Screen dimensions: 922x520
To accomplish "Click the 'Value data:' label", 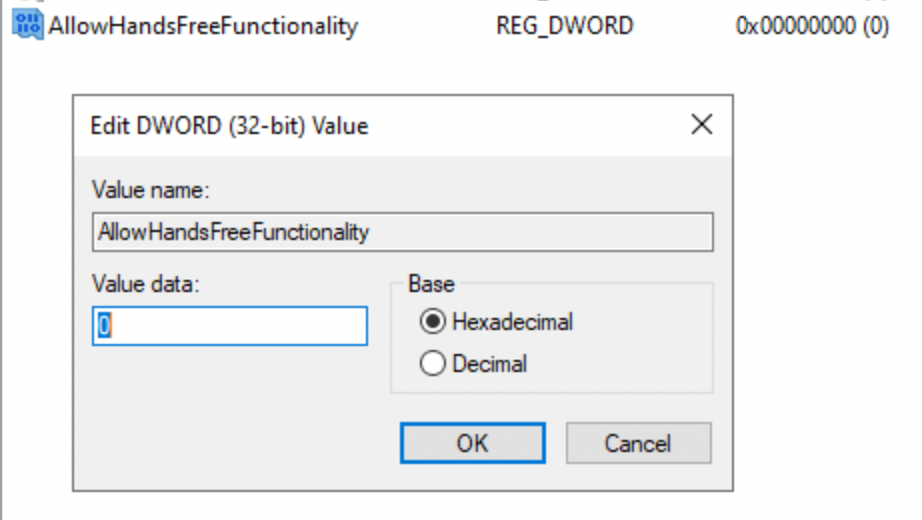I will pyautogui.click(x=146, y=284).
